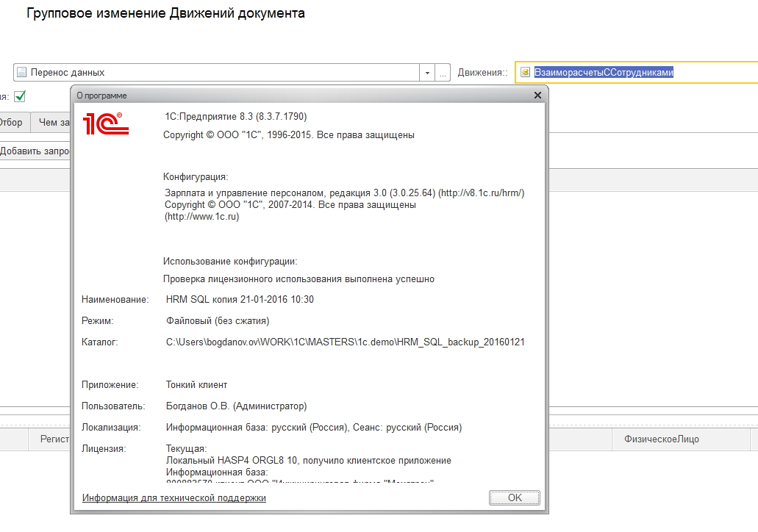This screenshot has height=532, width=758.
Task: Click the Проверка лицензионного использования status text
Action: 298,278
